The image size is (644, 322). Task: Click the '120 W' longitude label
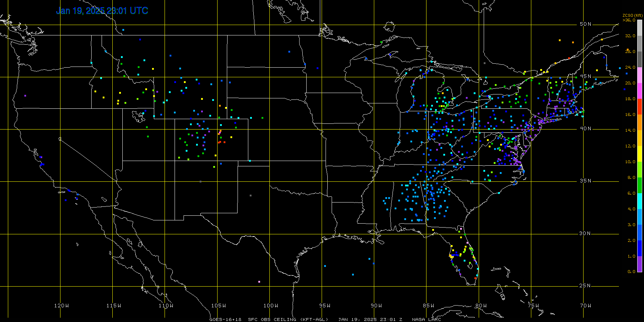tap(62, 306)
